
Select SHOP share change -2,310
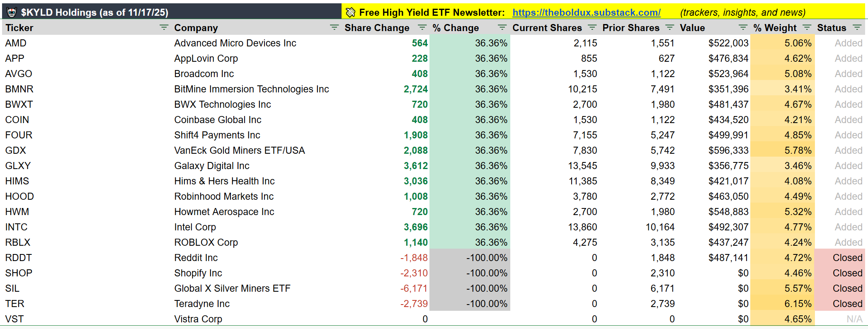(386, 273)
